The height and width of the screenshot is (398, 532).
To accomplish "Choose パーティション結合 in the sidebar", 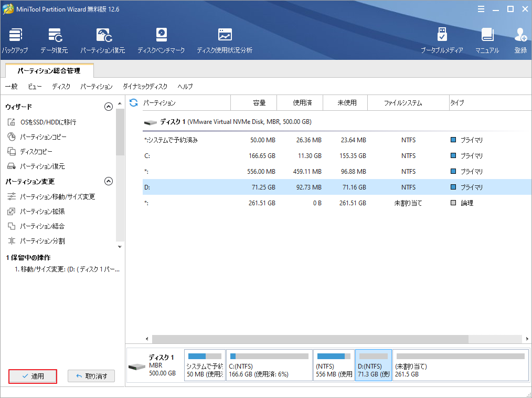I will pos(36,226).
